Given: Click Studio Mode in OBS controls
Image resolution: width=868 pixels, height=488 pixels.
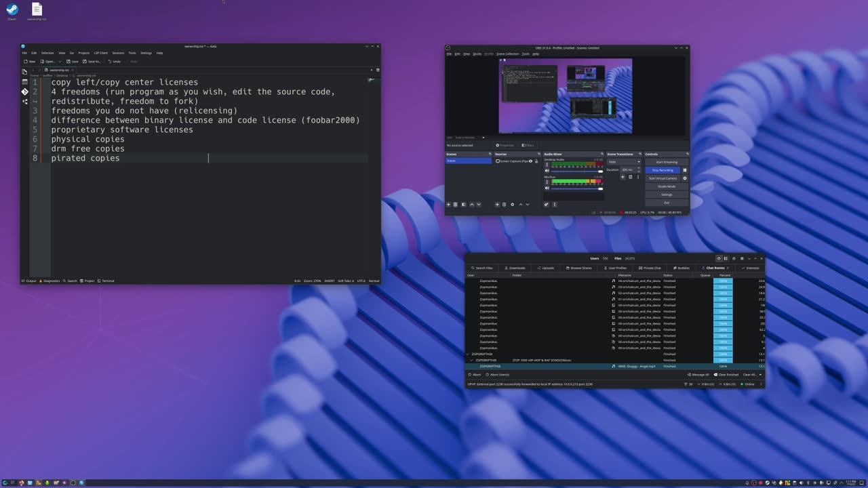Looking at the screenshot, I should point(667,186).
